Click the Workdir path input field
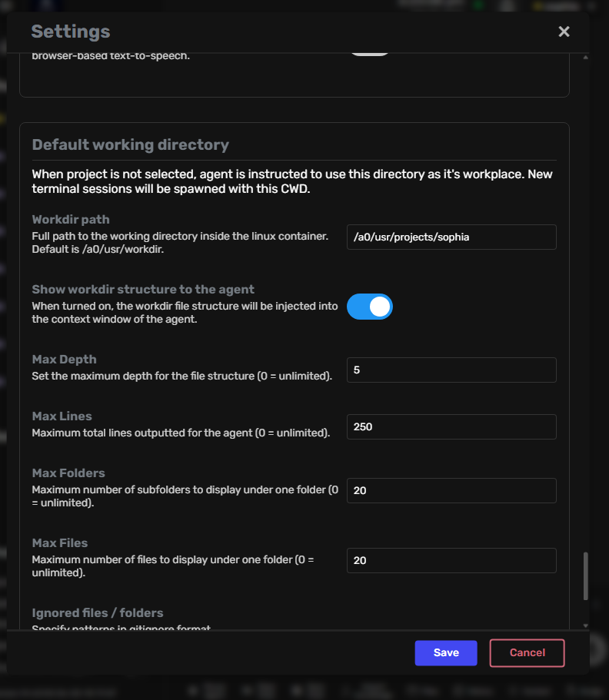Screen dimensions: 609x700 click(451, 237)
